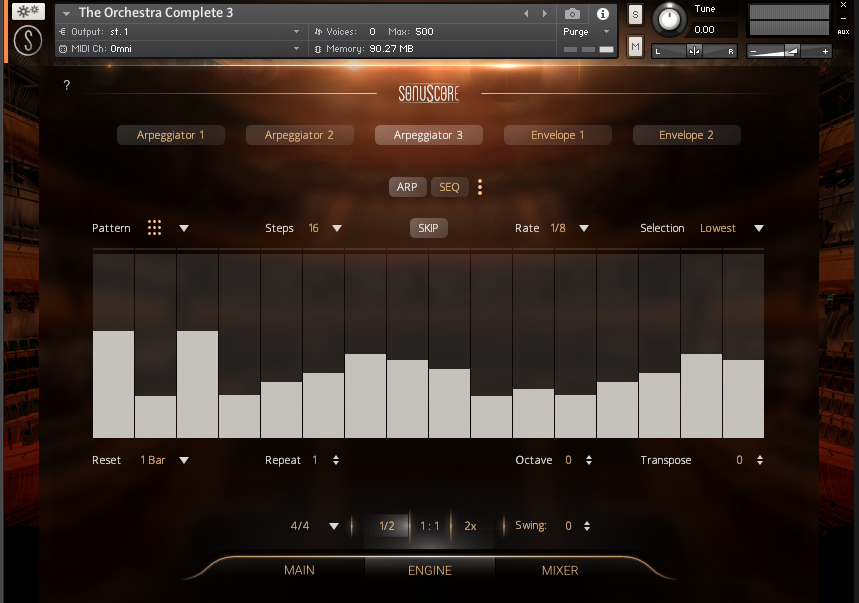Switch to the MIXER tab
Viewport: 859px width, 603px height.
pos(560,570)
